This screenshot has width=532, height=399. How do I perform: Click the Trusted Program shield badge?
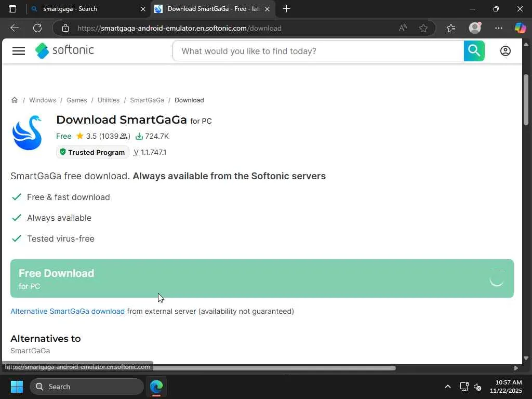[92, 152]
